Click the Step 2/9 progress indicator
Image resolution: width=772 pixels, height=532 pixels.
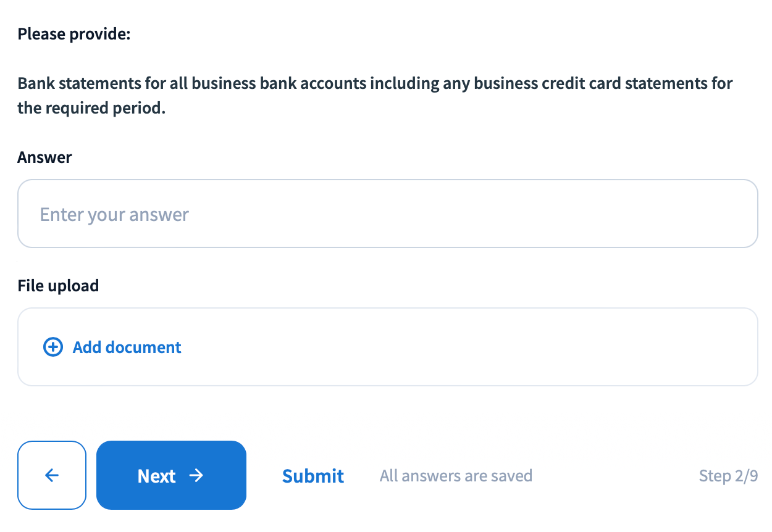tap(728, 476)
